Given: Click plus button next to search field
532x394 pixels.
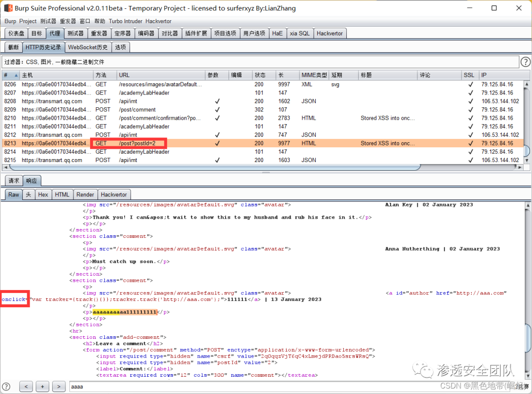Looking at the screenshot, I should click(x=42, y=386).
